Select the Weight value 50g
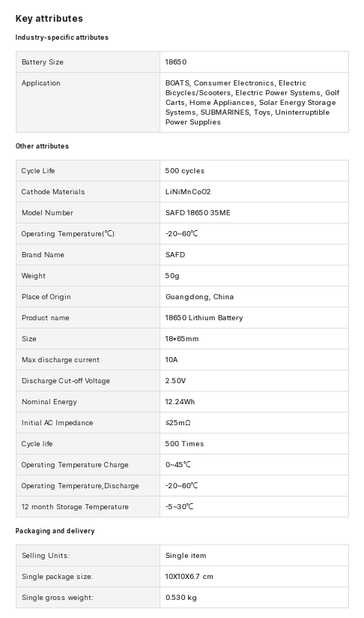Screen dimensions: 364x618 [172, 276]
